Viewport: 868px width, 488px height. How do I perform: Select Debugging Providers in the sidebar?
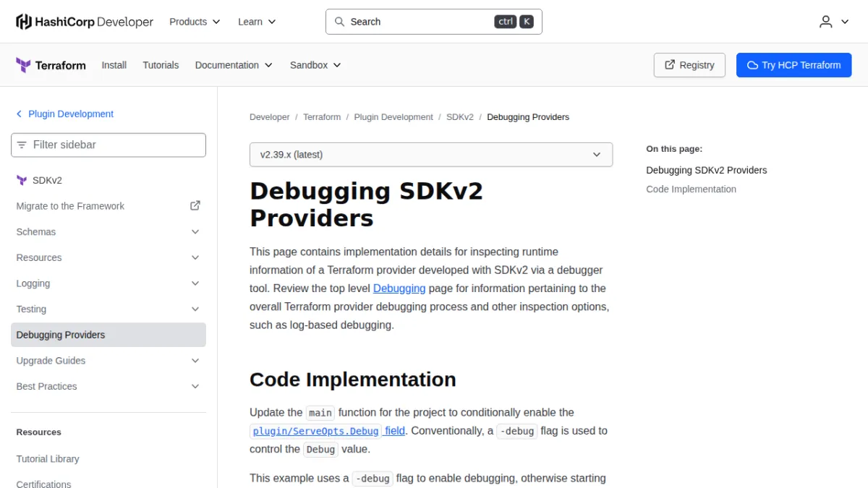pos(109,335)
